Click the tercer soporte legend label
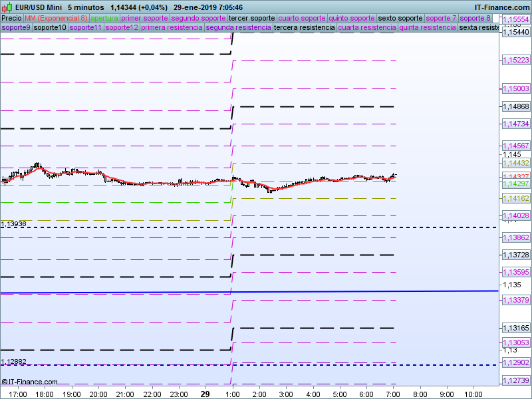Screen dimensions: 532x399 pos(251,18)
